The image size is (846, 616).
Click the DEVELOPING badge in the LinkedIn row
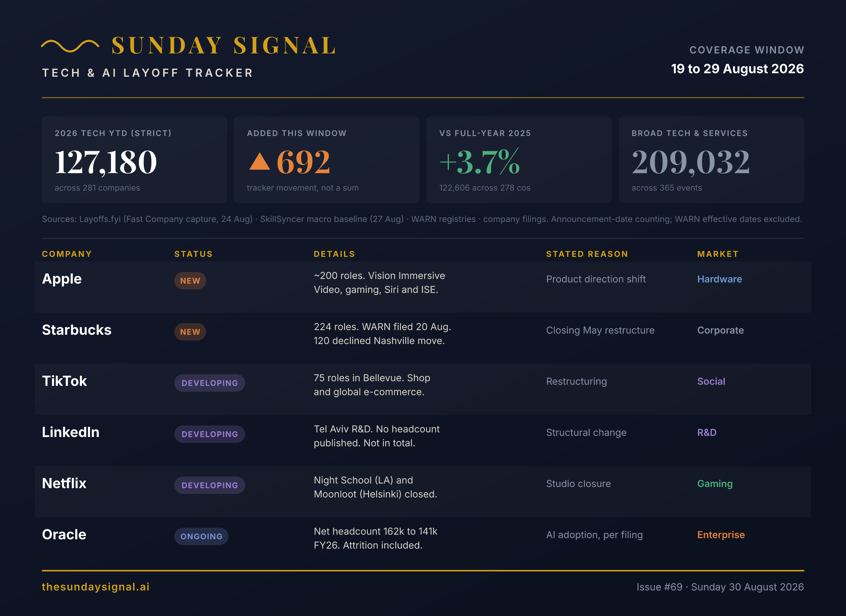210,434
